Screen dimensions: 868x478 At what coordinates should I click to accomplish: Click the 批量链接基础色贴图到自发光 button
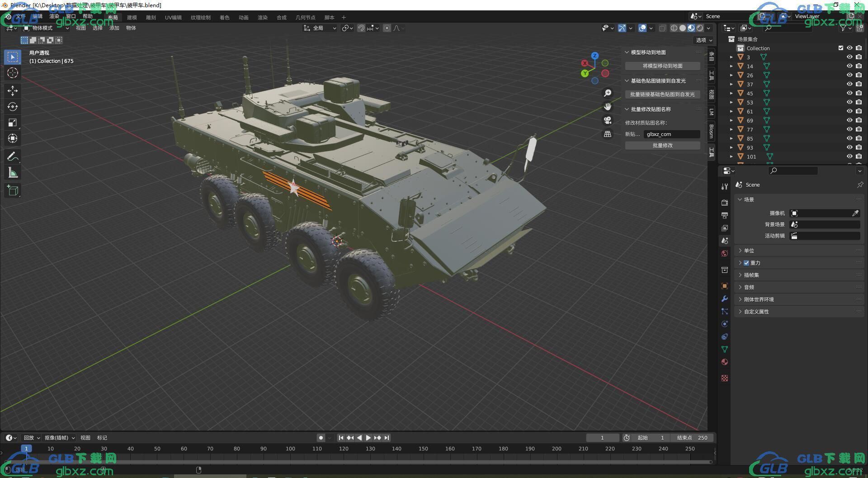coord(663,94)
